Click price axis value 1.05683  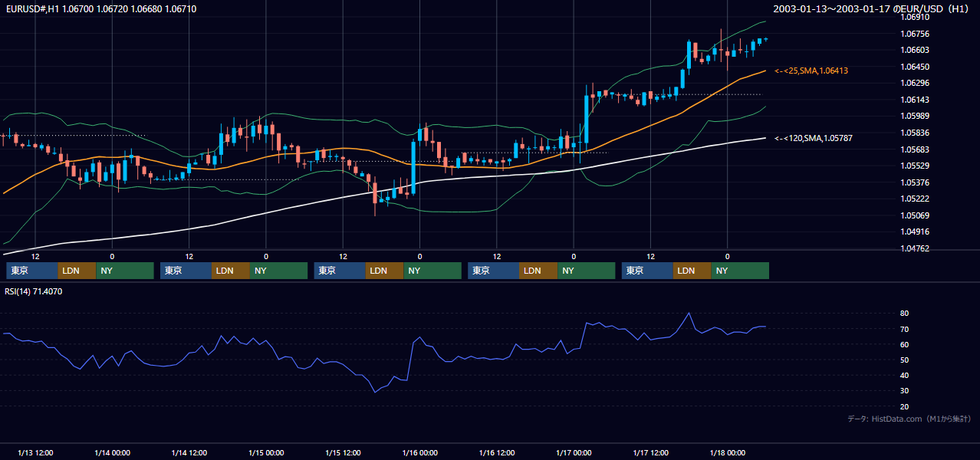[x=915, y=149]
